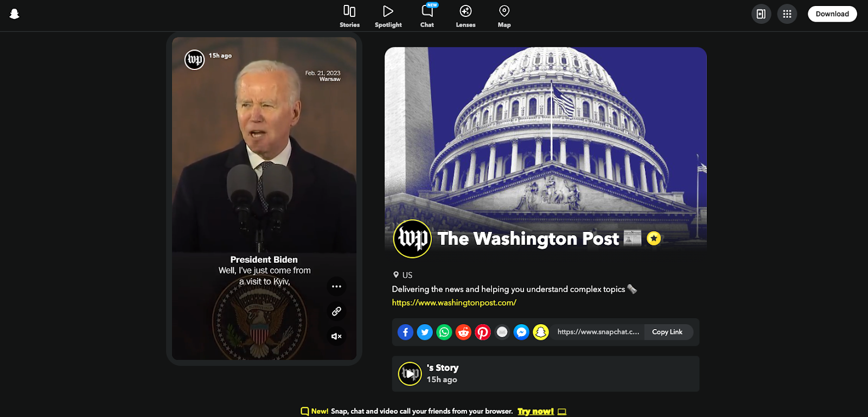Toggle the side panel icon
This screenshot has height=417, width=868.
(x=761, y=14)
